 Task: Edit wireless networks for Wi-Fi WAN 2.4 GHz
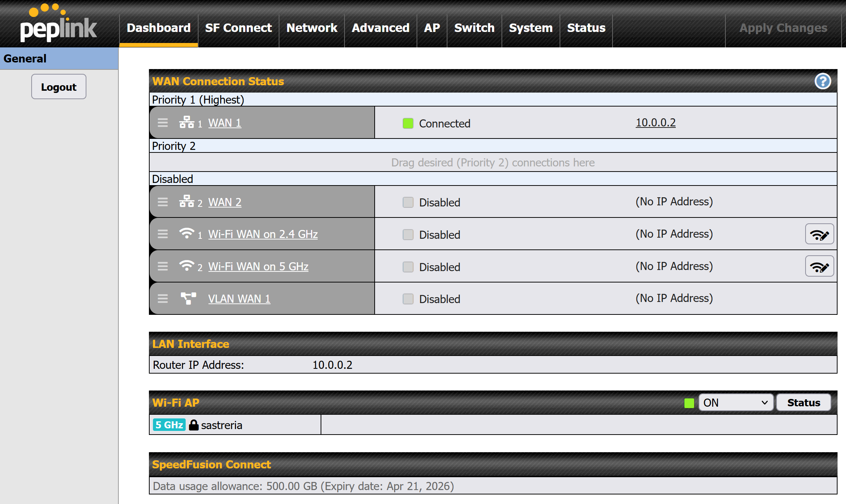(820, 234)
